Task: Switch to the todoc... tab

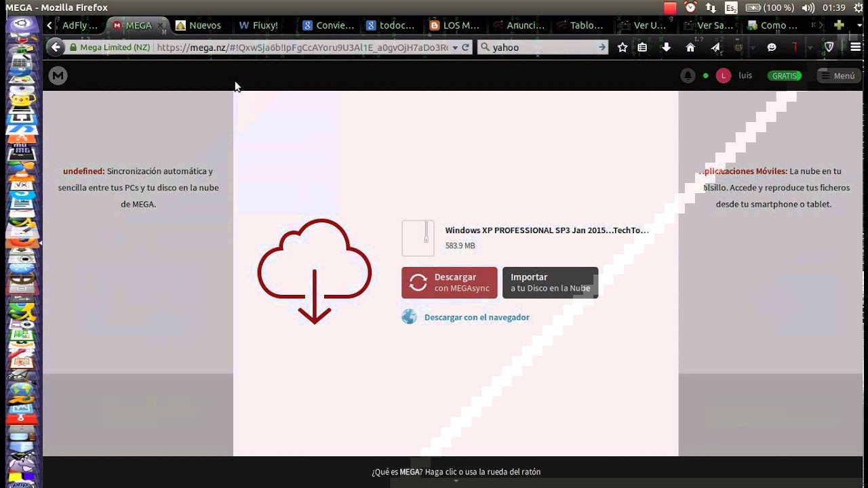Action: (x=390, y=25)
